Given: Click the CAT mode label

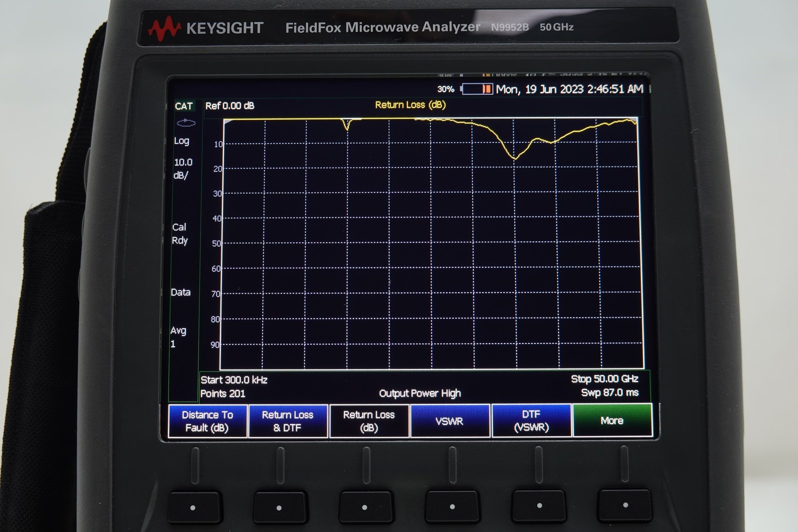Looking at the screenshot, I should coord(184,106).
